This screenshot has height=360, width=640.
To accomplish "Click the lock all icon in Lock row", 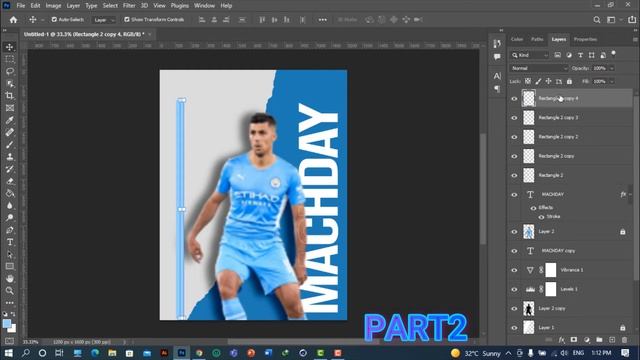I will (569, 81).
